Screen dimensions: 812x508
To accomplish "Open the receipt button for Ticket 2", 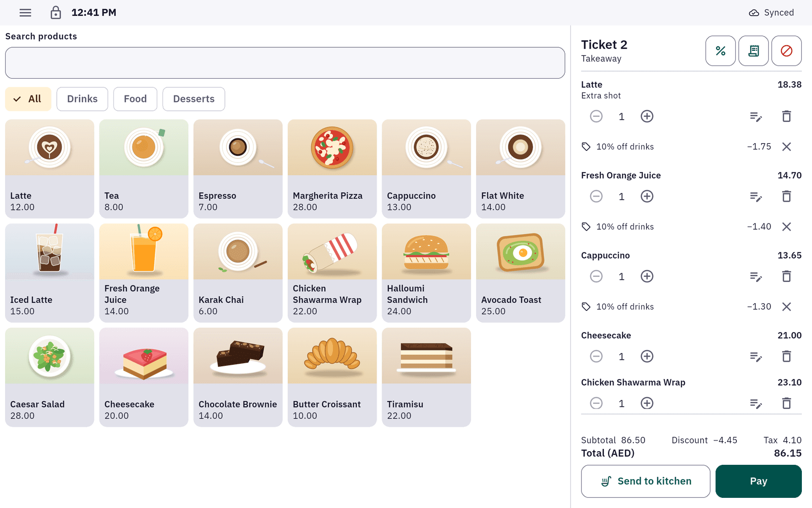I will click(754, 51).
